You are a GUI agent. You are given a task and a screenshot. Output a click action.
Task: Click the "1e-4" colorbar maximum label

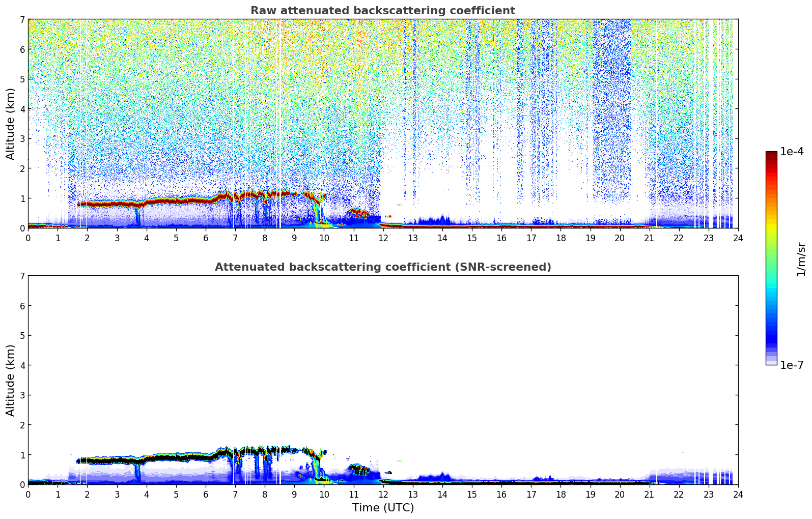click(792, 152)
